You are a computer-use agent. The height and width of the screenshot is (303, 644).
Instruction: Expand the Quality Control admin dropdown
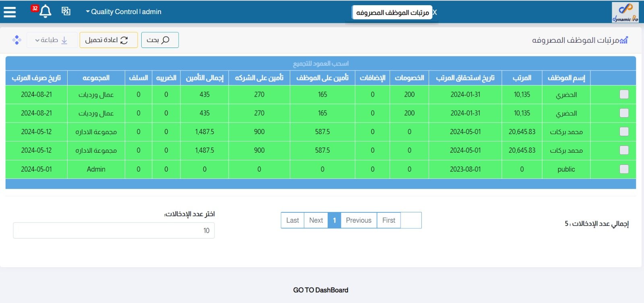coord(123,12)
